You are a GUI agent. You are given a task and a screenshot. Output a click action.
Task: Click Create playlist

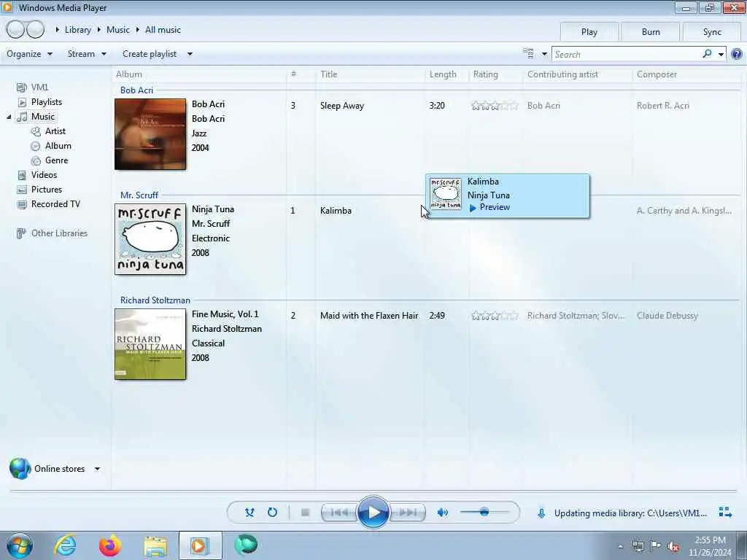pyautogui.click(x=150, y=54)
